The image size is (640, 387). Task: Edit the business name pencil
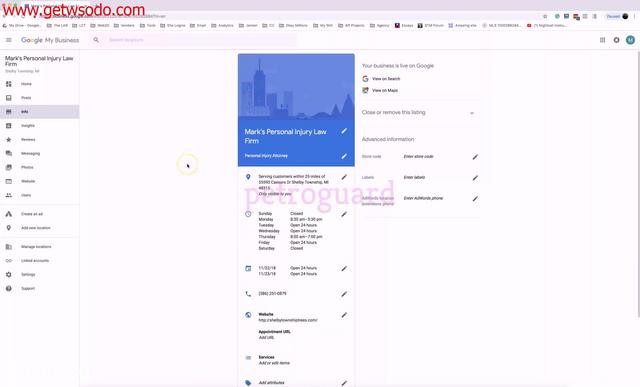coord(344,131)
